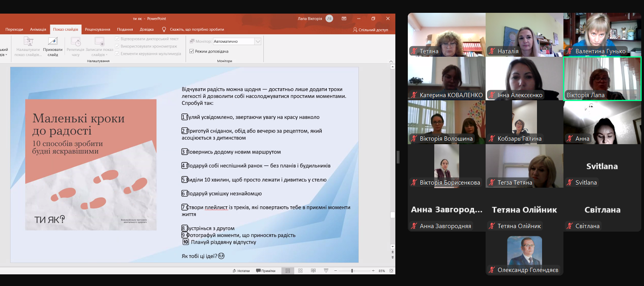Click the divider handle between slides and gallery
This screenshot has width=644, height=286.
(x=398, y=157)
